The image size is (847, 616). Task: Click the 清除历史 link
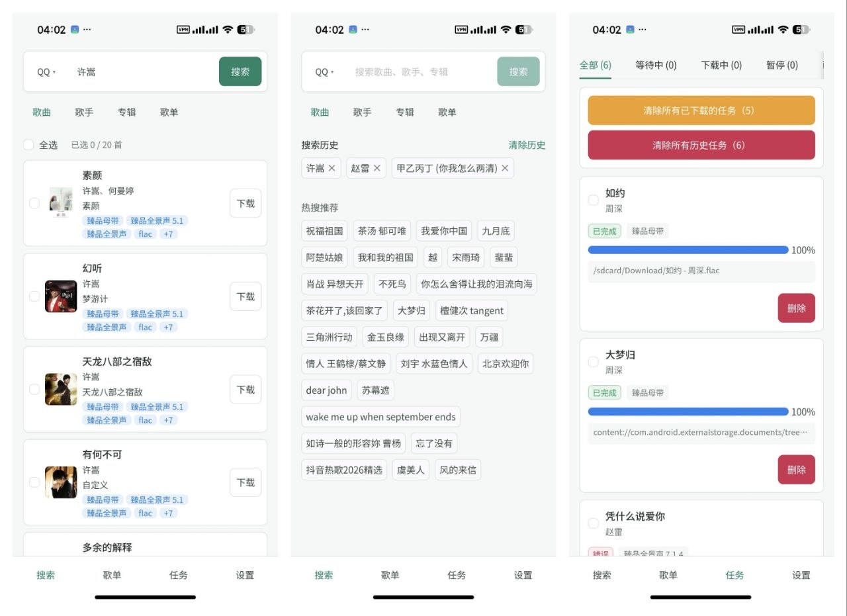527,145
